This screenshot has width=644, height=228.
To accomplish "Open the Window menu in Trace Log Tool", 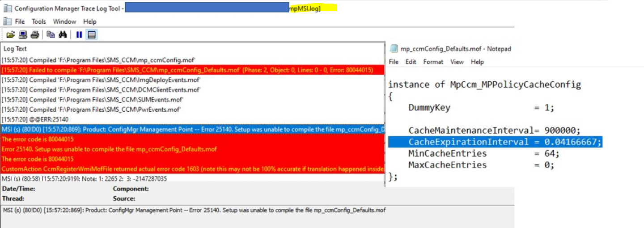I will point(64,21).
